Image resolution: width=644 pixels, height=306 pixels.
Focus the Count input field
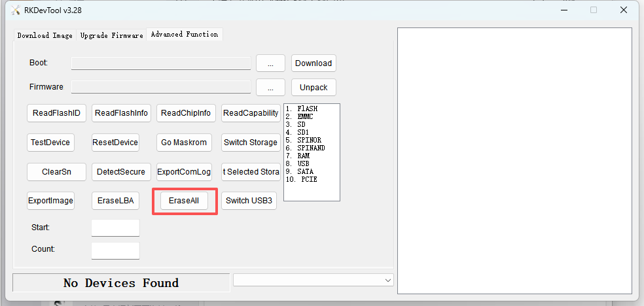pos(115,250)
